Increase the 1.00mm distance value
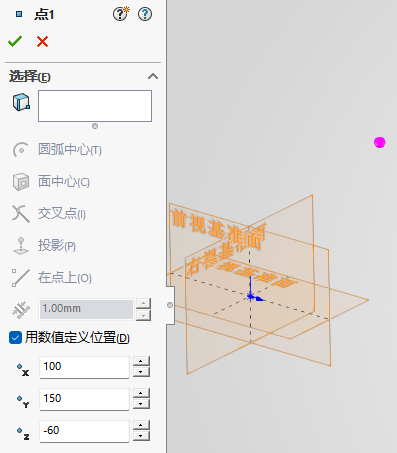Image resolution: width=397 pixels, height=453 pixels. pyautogui.click(x=143, y=304)
